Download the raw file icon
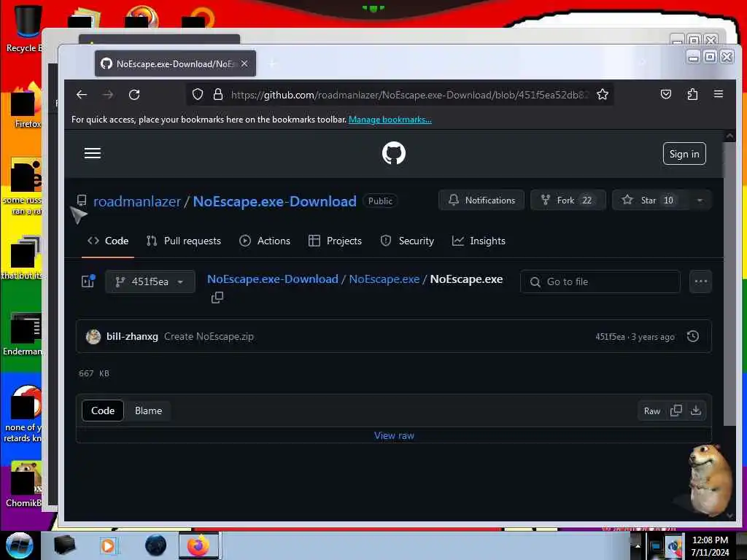This screenshot has width=747, height=560. tap(696, 411)
